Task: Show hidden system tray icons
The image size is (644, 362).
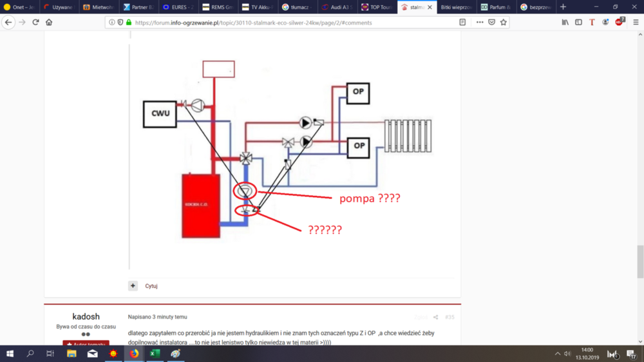Action: (x=558, y=354)
